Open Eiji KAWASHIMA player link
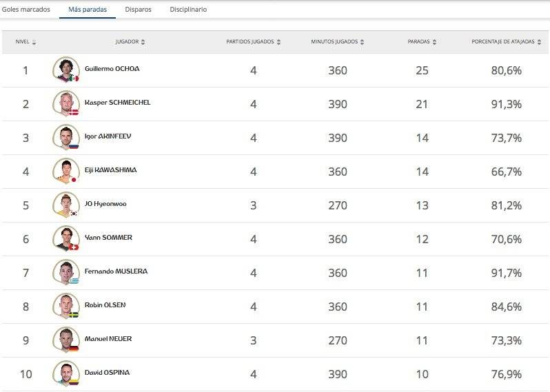 110,170
